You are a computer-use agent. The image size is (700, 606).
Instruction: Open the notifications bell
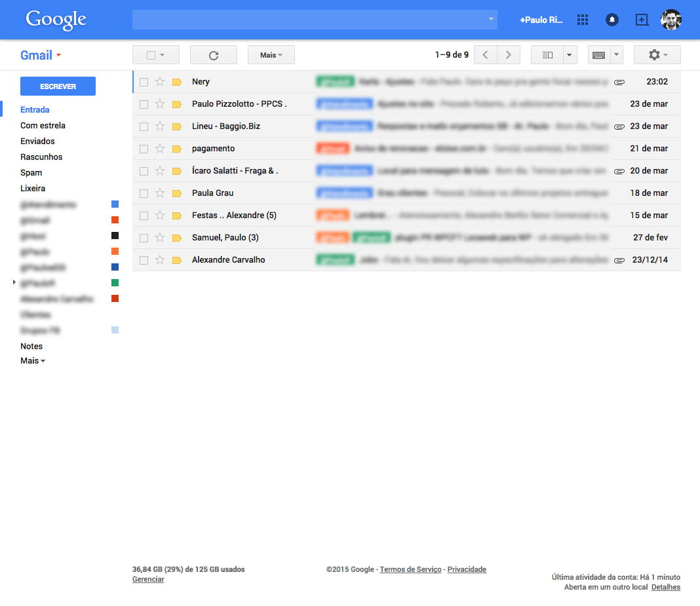coord(612,20)
